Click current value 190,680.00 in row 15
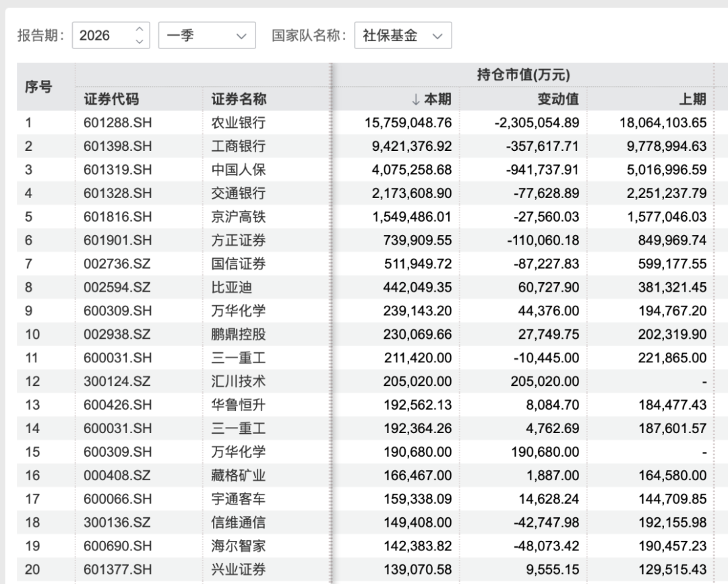Image resolution: width=728 pixels, height=584 pixels. [417, 452]
